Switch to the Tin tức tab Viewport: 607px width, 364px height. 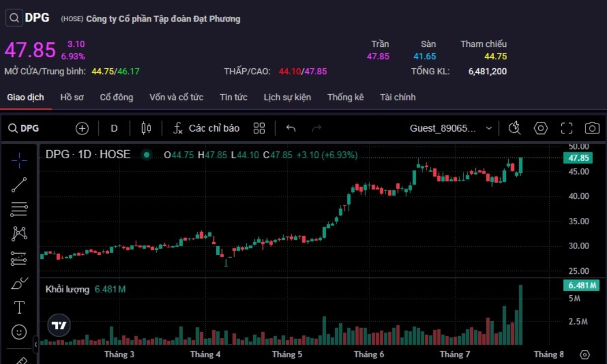[234, 97]
